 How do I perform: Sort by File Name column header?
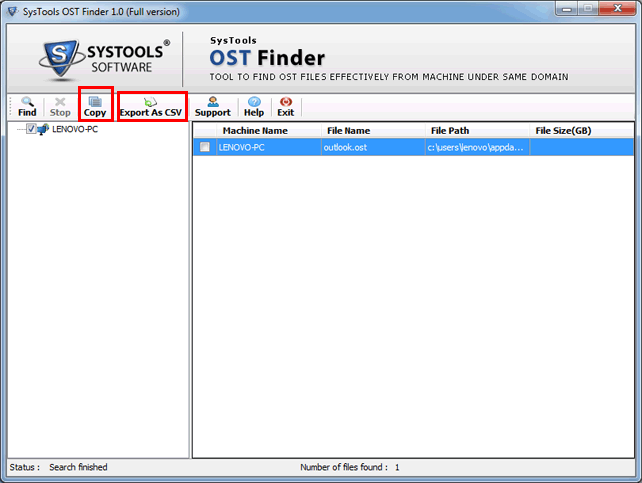pyautogui.click(x=373, y=131)
